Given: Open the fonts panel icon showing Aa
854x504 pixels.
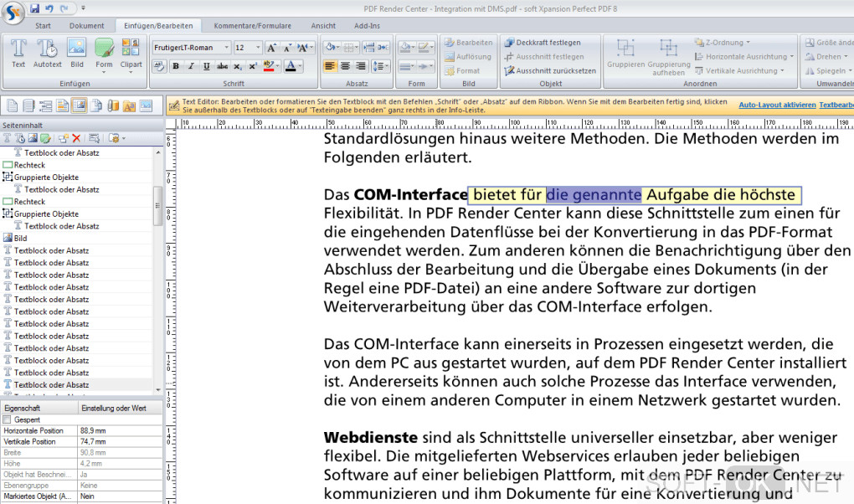Looking at the screenshot, I should coord(129,105).
